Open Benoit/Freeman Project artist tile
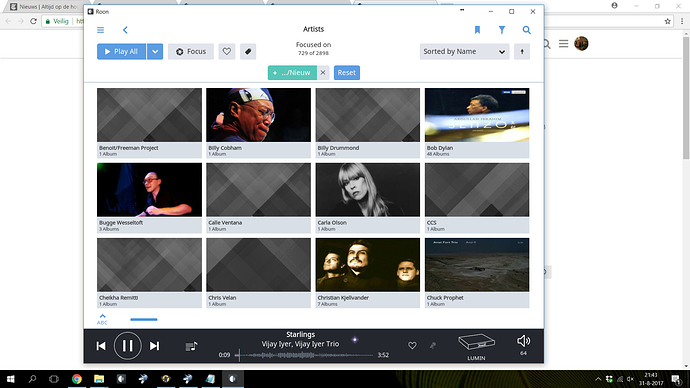The width and height of the screenshot is (690, 388). (150, 123)
